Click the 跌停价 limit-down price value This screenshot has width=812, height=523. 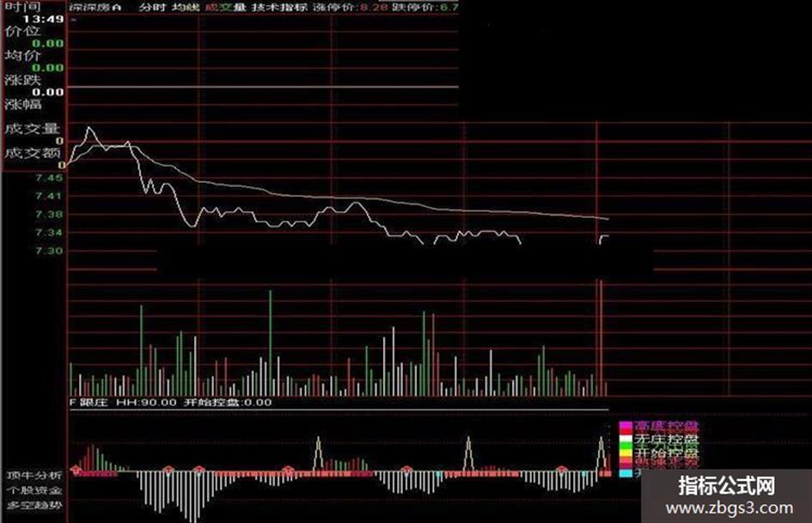pos(448,7)
